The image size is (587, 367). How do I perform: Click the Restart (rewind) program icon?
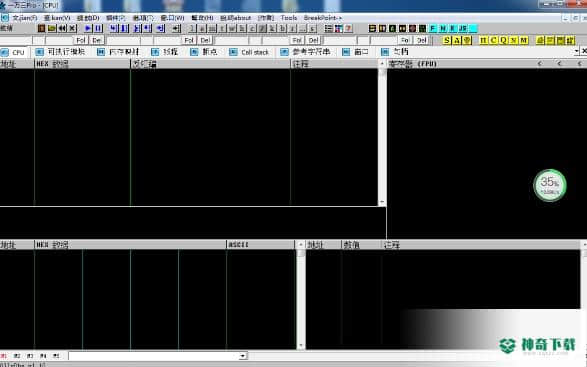tap(62, 28)
